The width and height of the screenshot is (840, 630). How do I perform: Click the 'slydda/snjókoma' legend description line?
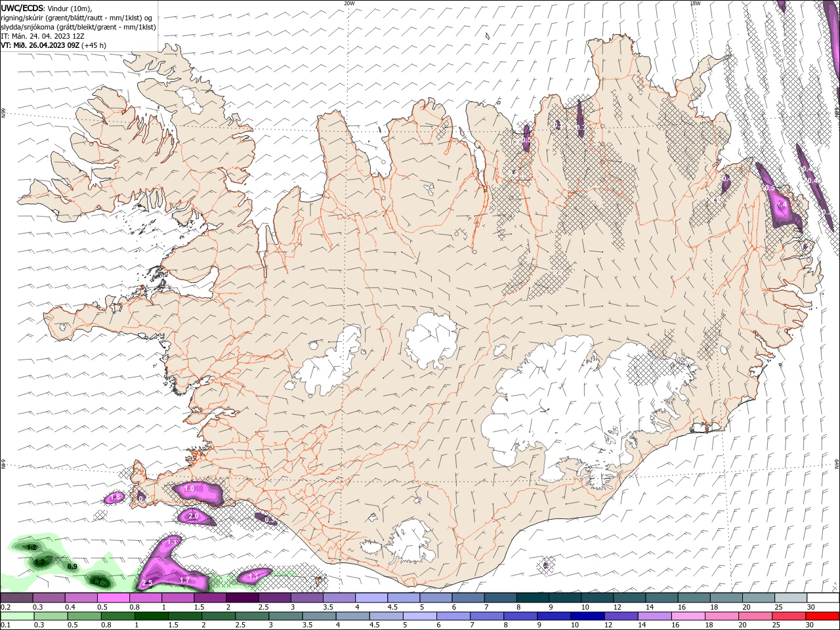(x=78, y=27)
